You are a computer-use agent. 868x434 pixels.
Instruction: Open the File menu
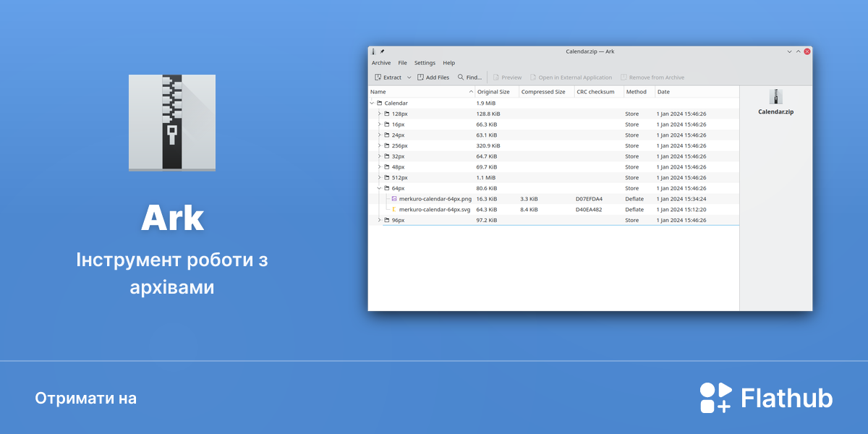(x=402, y=63)
